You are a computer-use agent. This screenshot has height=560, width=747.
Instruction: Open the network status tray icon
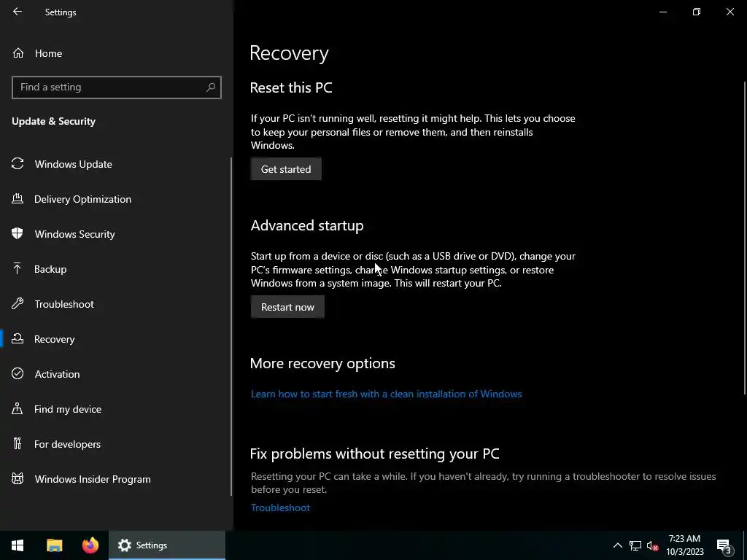635,545
